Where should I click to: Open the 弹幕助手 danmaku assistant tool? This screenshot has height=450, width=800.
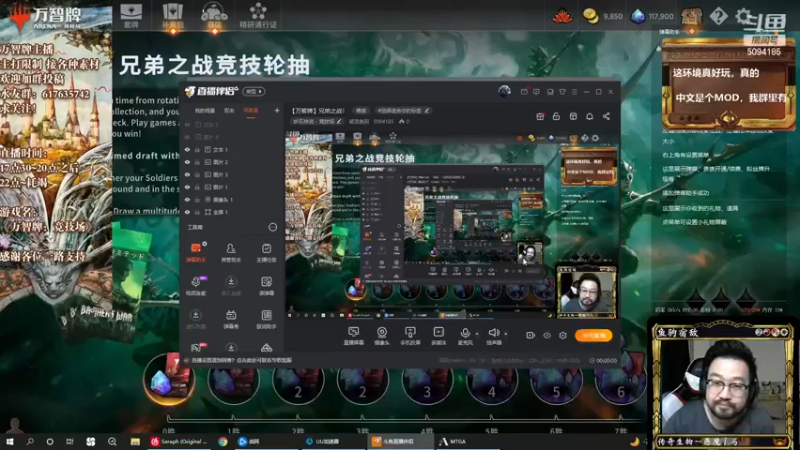[196, 253]
